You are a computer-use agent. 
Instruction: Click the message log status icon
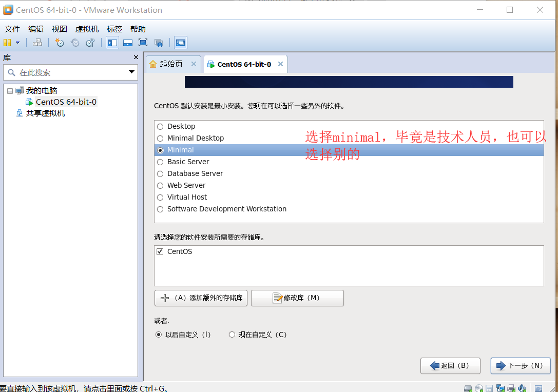539,388
